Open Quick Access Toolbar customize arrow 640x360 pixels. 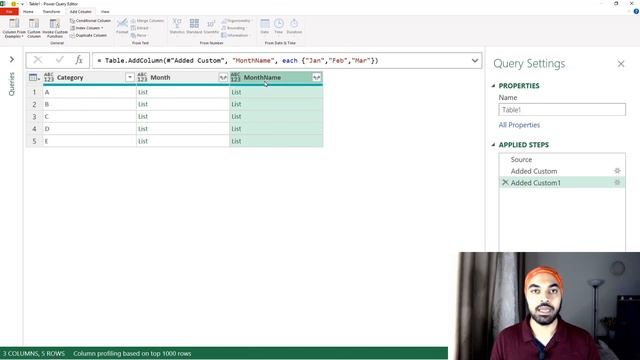(22, 4)
